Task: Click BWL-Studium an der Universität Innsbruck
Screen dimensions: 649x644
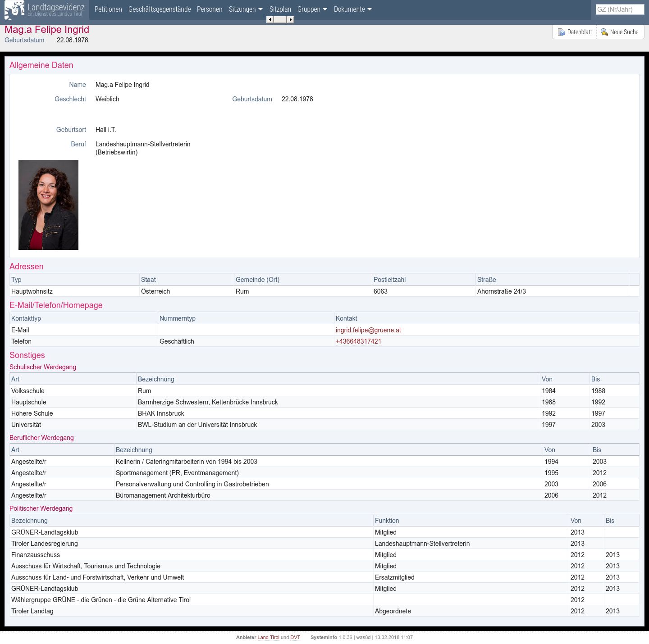Action: (x=197, y=425)
